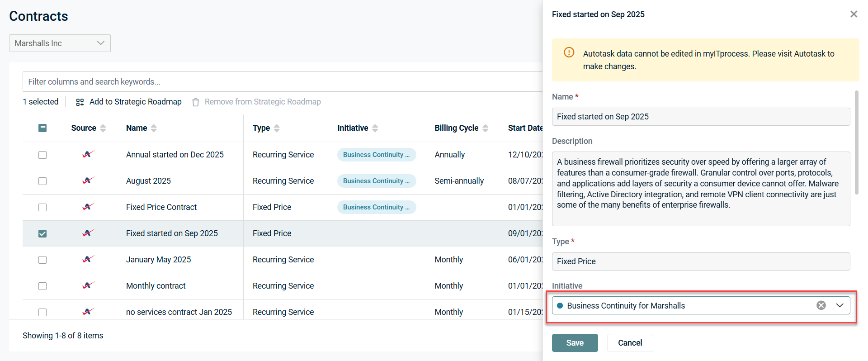The width and height of the screenshot is (868, 361).
Task: Toggle the select-all header checkbox
Action: click(x=42, y=128)
